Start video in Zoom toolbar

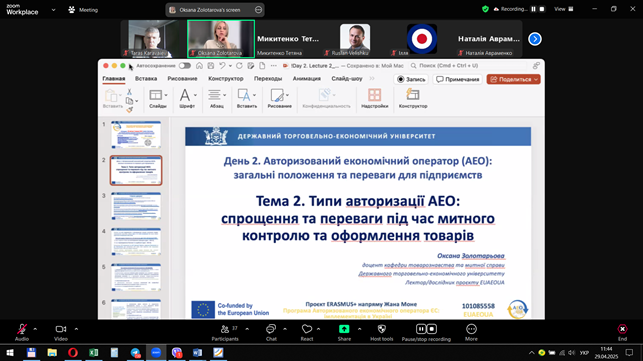point(61,331)
